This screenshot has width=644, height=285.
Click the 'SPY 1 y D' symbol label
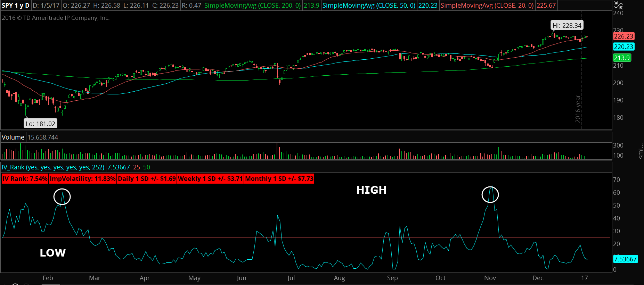tap(16, 6)
